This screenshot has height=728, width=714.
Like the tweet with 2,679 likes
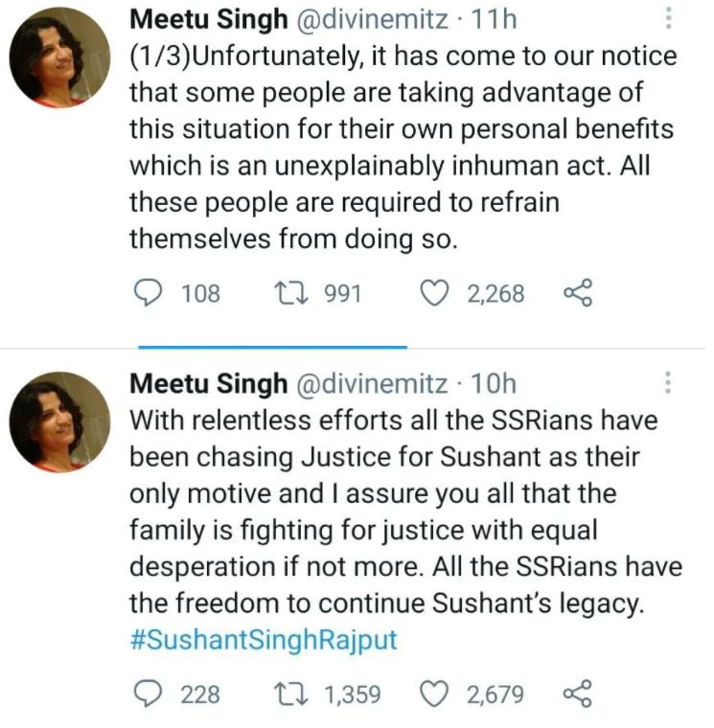(436, 693)
